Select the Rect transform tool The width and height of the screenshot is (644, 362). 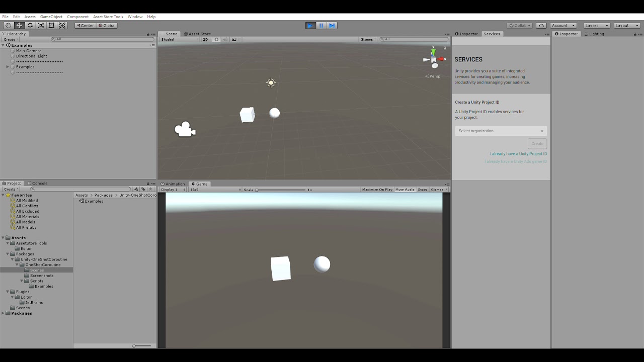[51, 25]
